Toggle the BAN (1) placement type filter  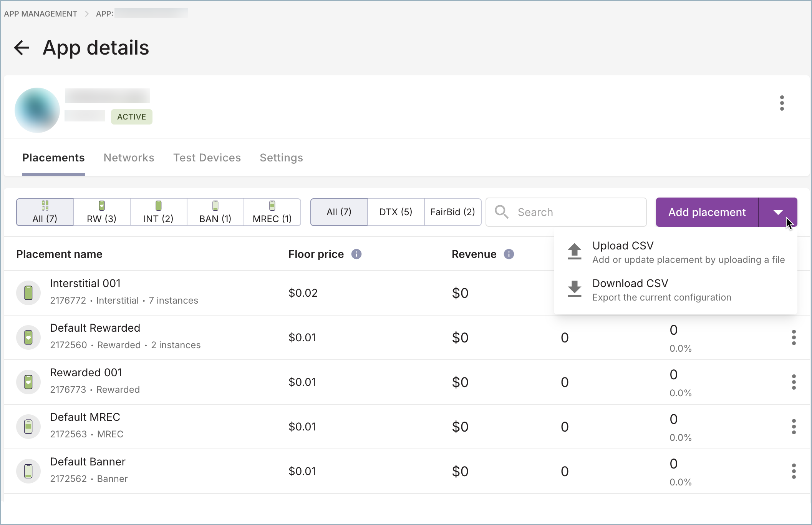(x=215, y=212)
